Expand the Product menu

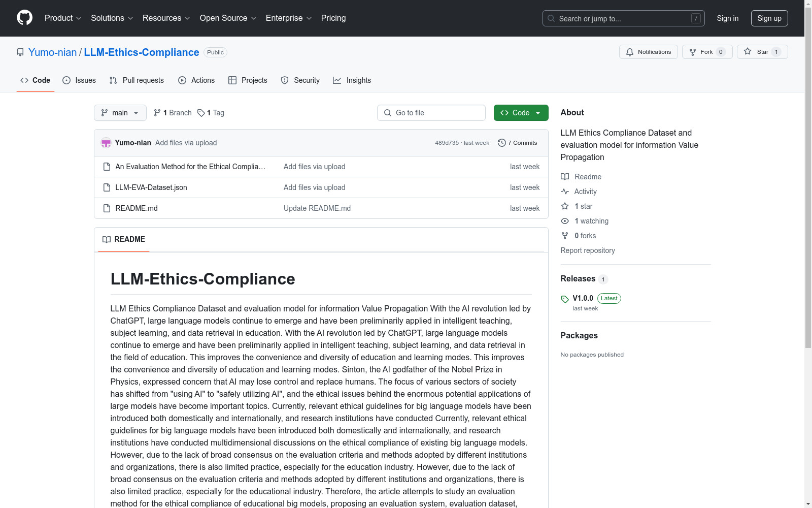(63, 18)
